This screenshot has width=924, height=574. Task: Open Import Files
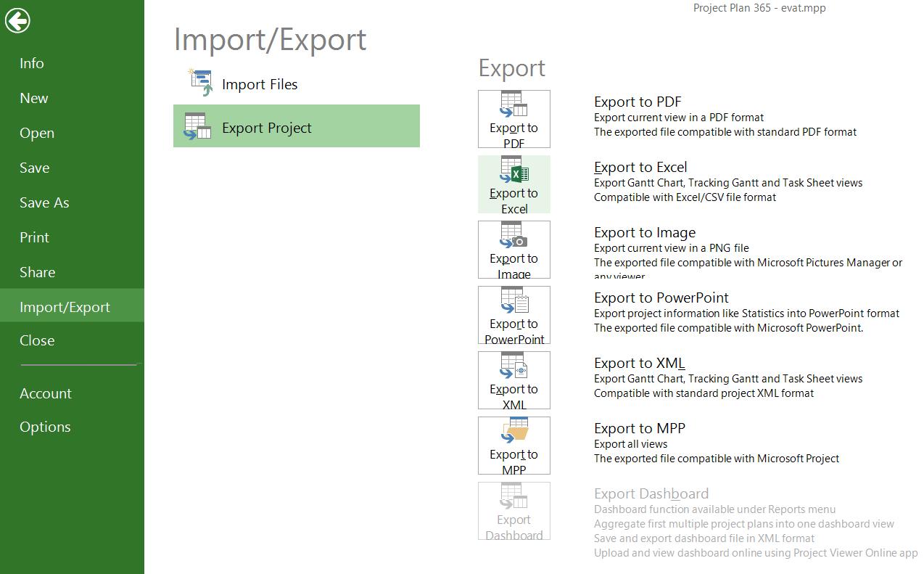click(258, 83)
